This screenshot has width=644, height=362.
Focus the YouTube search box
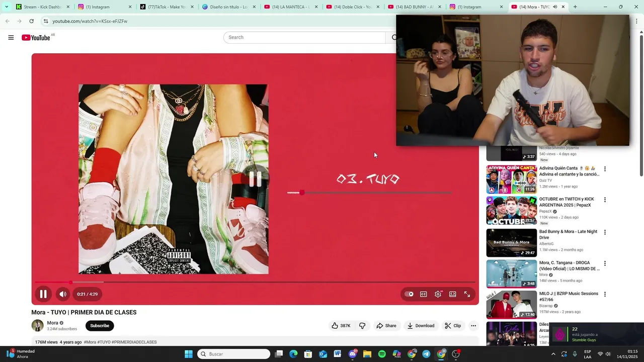click(x=304, y=37)
